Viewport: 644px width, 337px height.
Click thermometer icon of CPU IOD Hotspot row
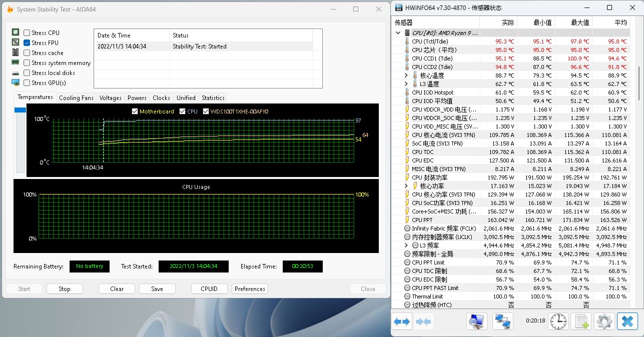(x=407, y=92)
